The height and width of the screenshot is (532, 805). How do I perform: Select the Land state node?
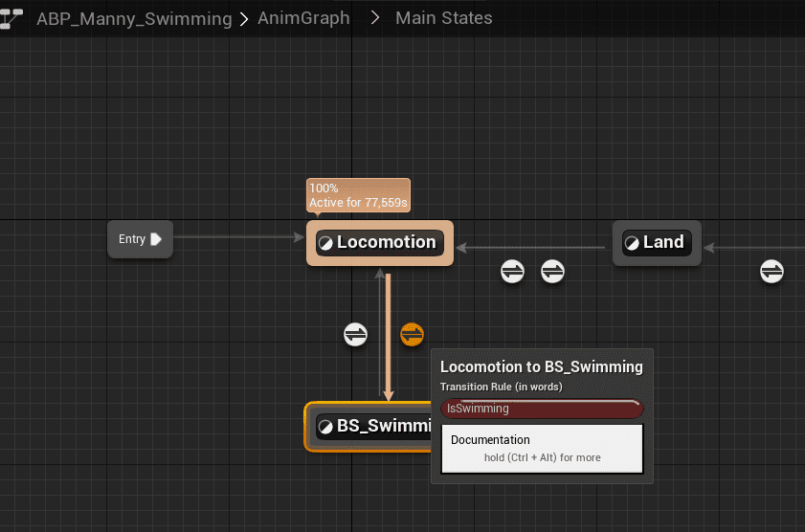[x=657, y=243]
